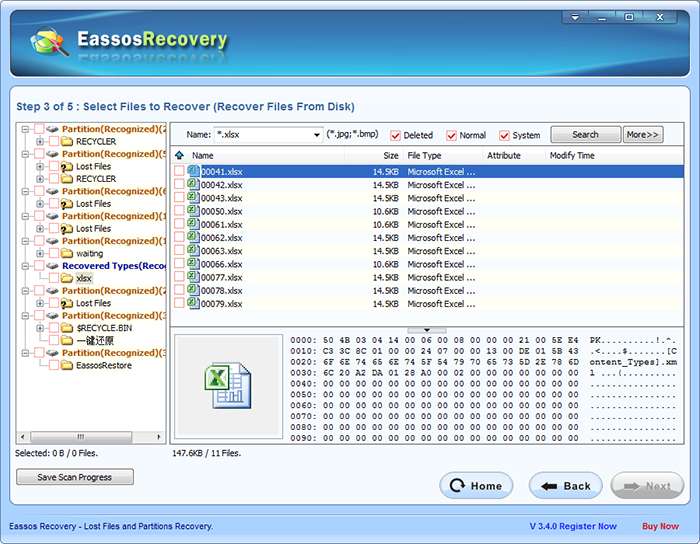The width and height of the screenshot is (700, 544).
Task: Click the Excel icon of 00061.xlsx
Action: [193, 224]
